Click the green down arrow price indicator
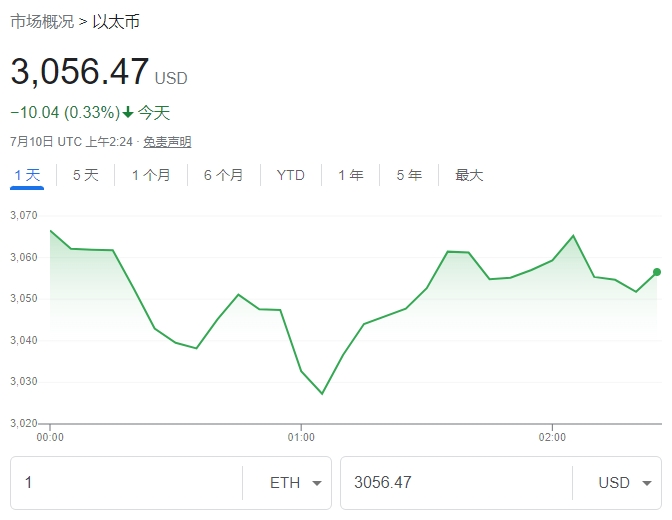 click(128, 112)
